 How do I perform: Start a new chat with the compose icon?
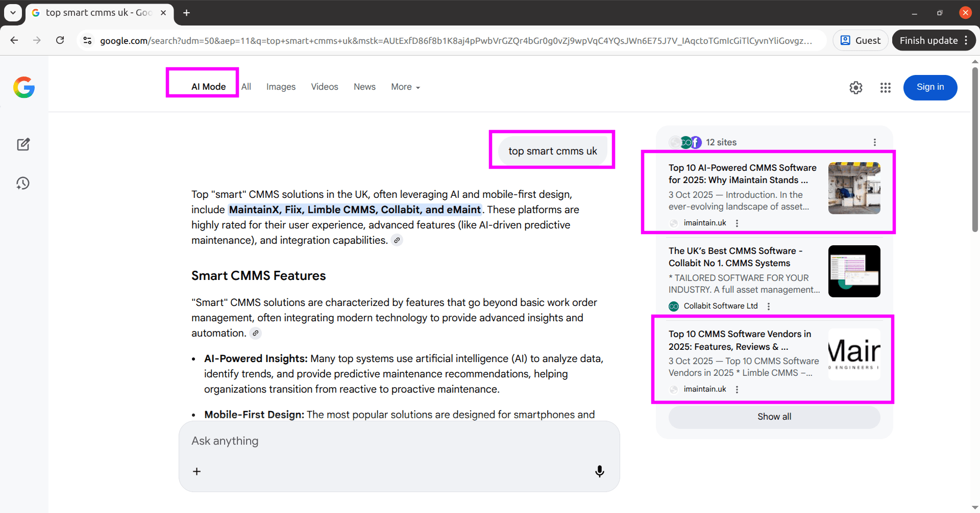pyautogui.click(x=23, y=144)
